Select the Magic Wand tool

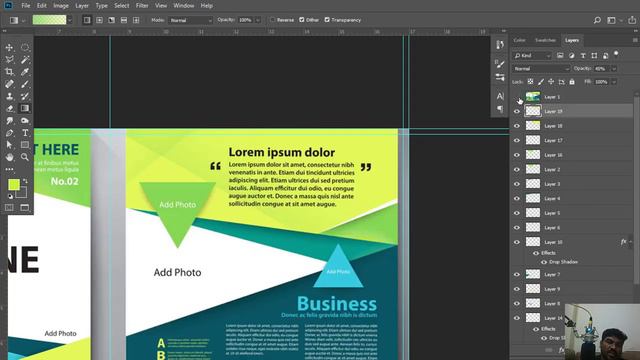tap(25, 60)
